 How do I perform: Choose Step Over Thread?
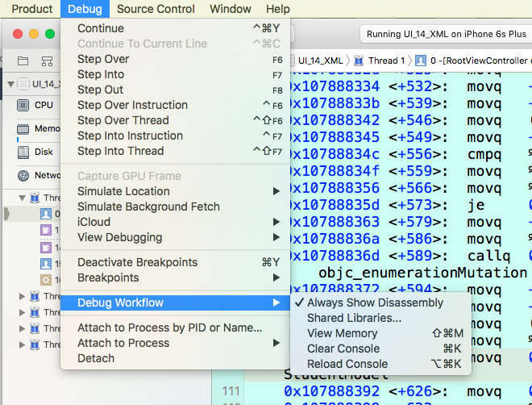click(175, 120)
